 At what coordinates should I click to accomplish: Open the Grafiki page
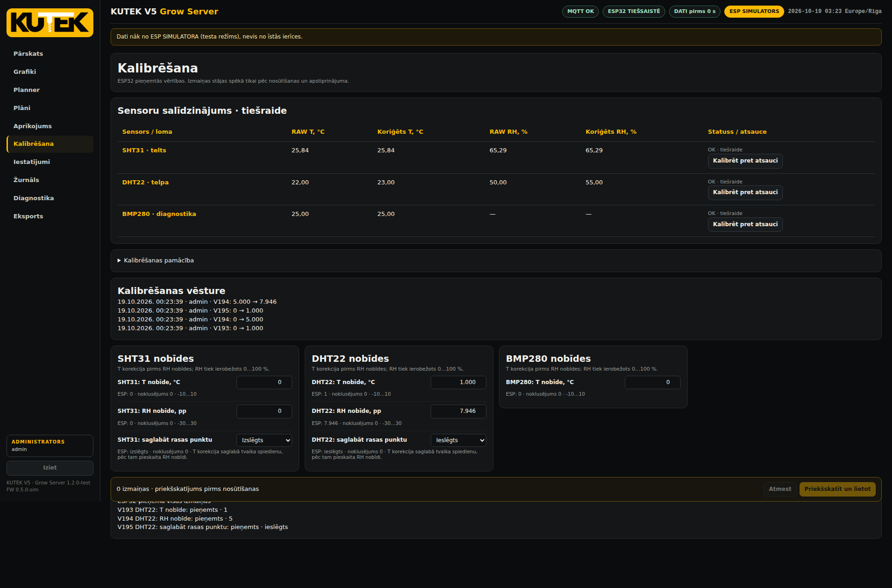pos(50,72)
